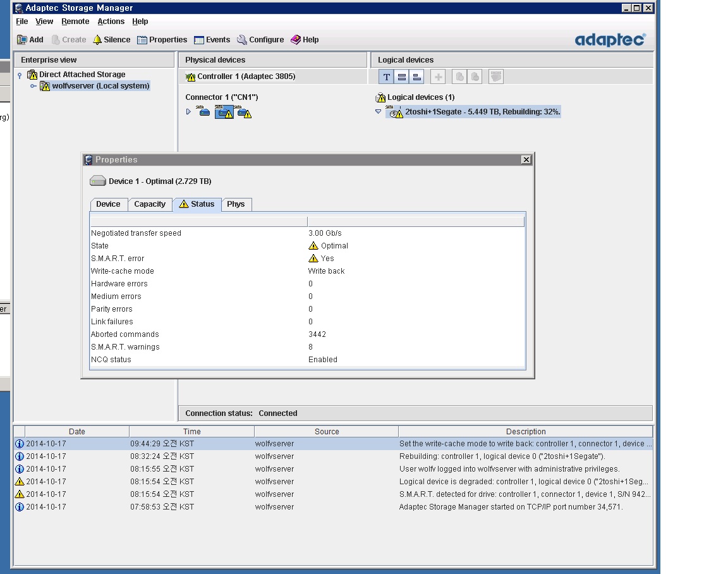Select the Rebuilding logical device 0 event

coord(334,456)
